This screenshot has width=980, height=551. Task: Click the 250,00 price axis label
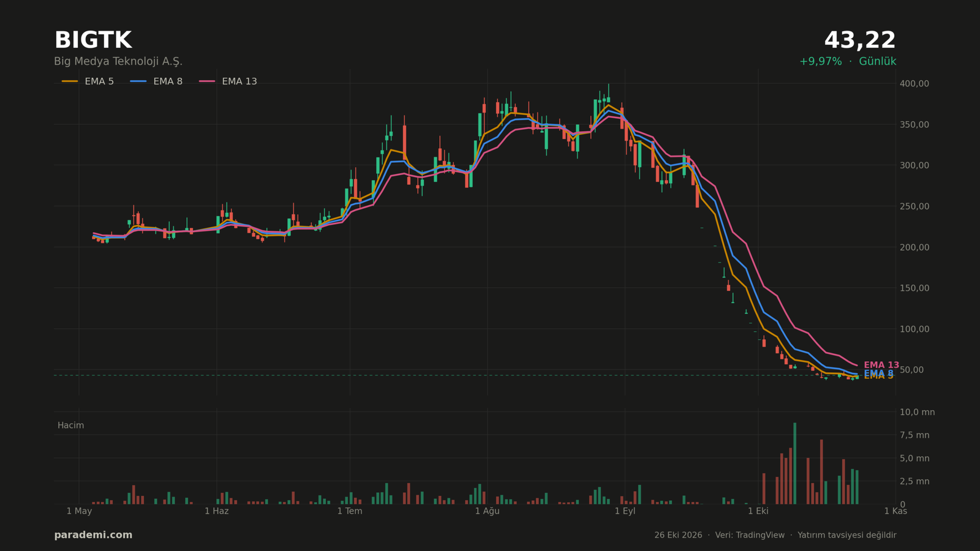(x=914, y=206)
